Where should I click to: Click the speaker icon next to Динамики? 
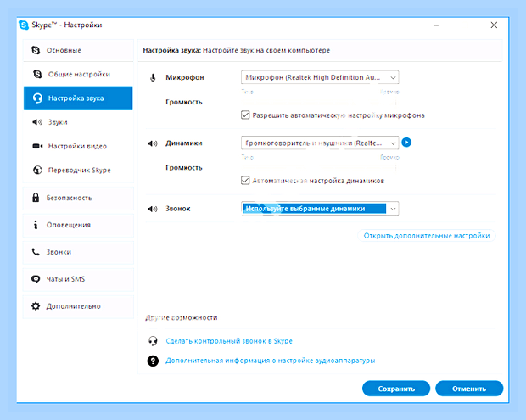click(153, 143)
